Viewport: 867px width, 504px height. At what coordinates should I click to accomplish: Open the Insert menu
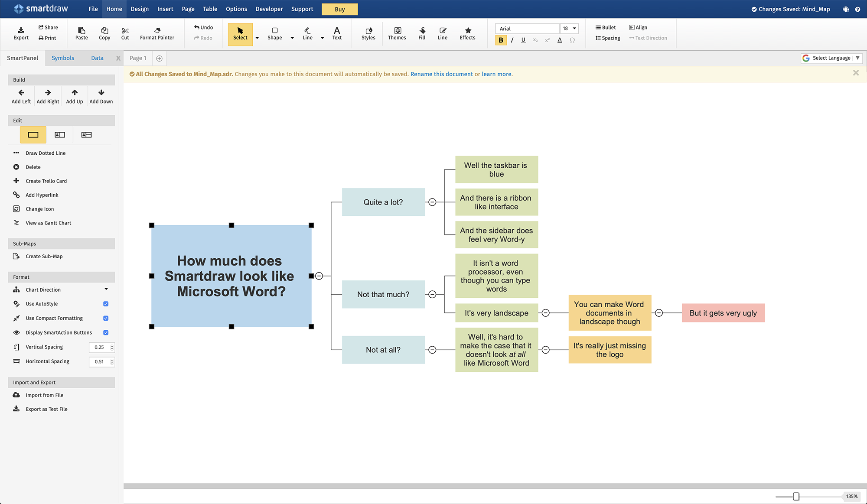(x=165, y=9)
